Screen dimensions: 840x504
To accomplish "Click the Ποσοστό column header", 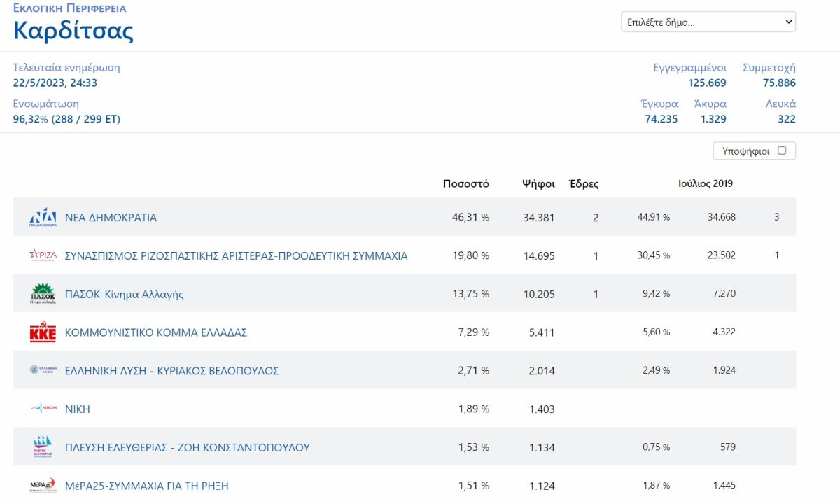I will click(466, 184).
